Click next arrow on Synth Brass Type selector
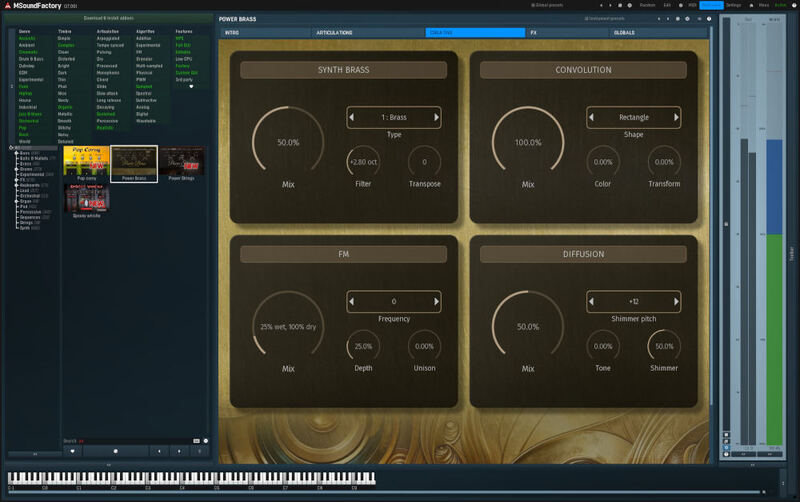Image resolution: width=800 pixels, height=502 pixels. click(x=437, y=117)
